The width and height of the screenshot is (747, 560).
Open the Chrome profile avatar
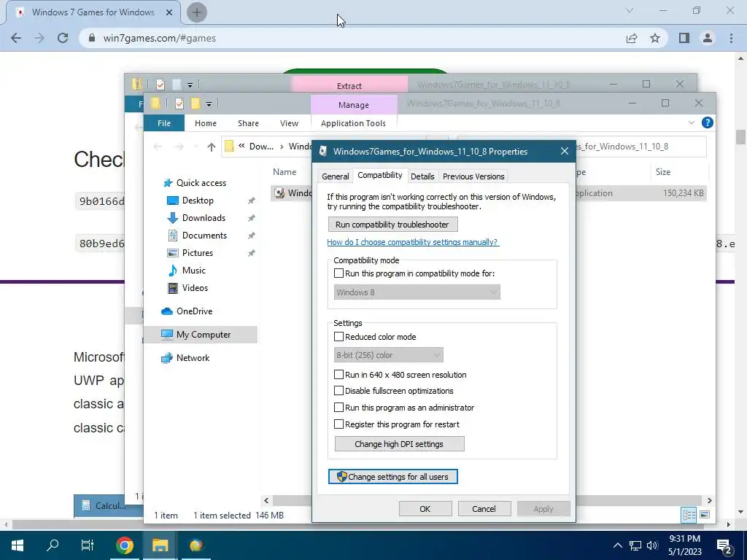[x=708, y=38]
